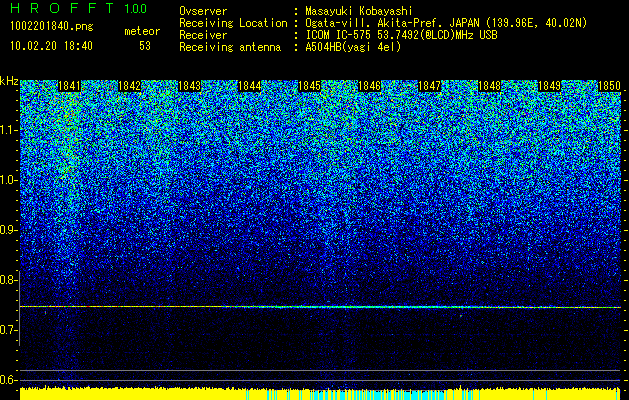Click the date stamp 10.02.20 18:40
Screen dimensions: 629x400
[51, 46]
